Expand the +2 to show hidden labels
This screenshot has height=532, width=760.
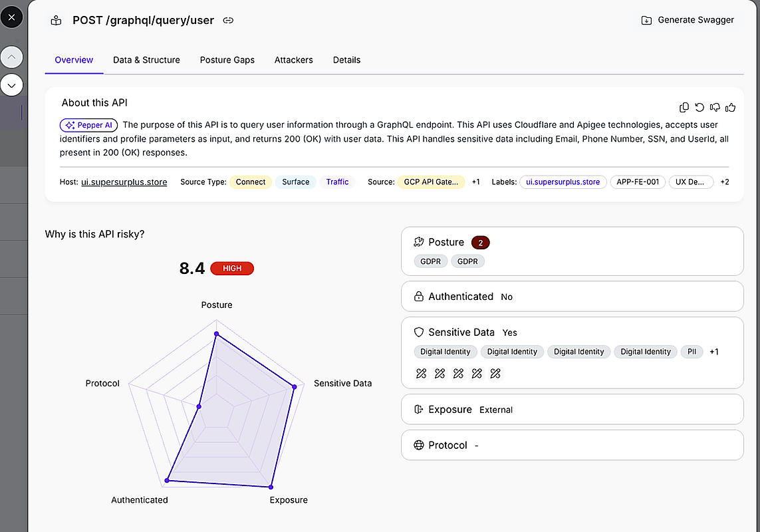pos(724,182)
